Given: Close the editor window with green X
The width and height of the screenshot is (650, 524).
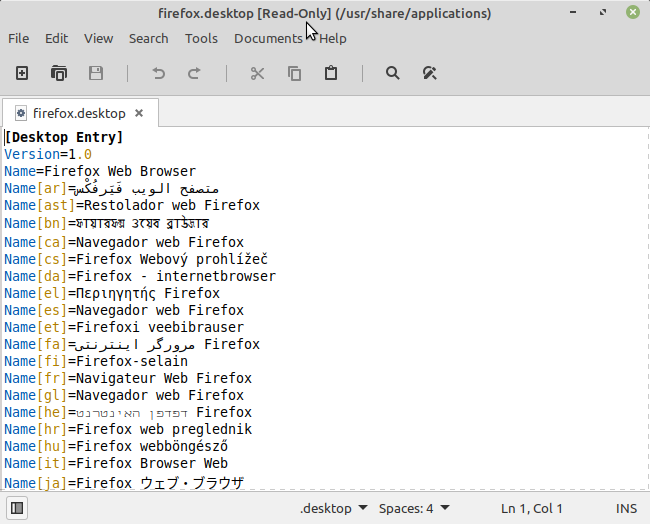Looking at the screenshot, I should point(633,12).
